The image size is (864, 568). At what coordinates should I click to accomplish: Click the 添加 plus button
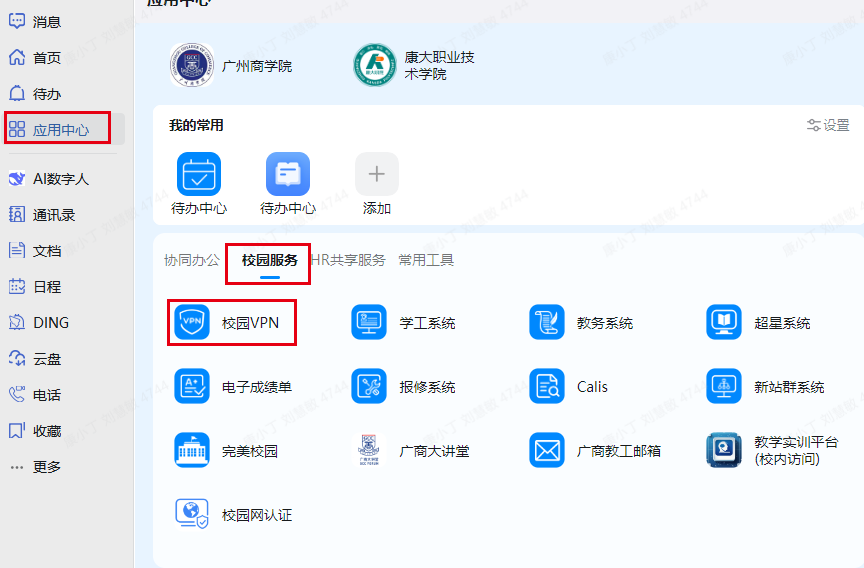pos(377,175)
